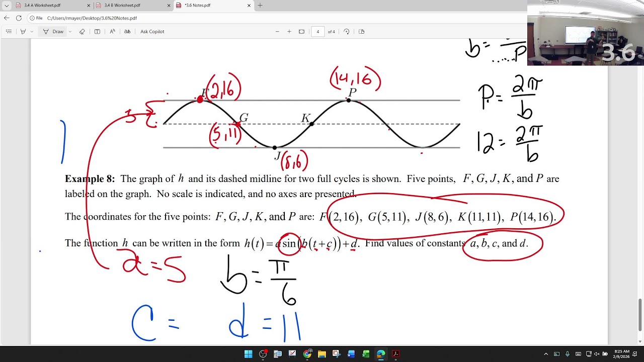Select the 3.6 Notes.pdf tab
The width and height of the screenshot is (644, 362).
pyautogui.click(x=214, y=6)
